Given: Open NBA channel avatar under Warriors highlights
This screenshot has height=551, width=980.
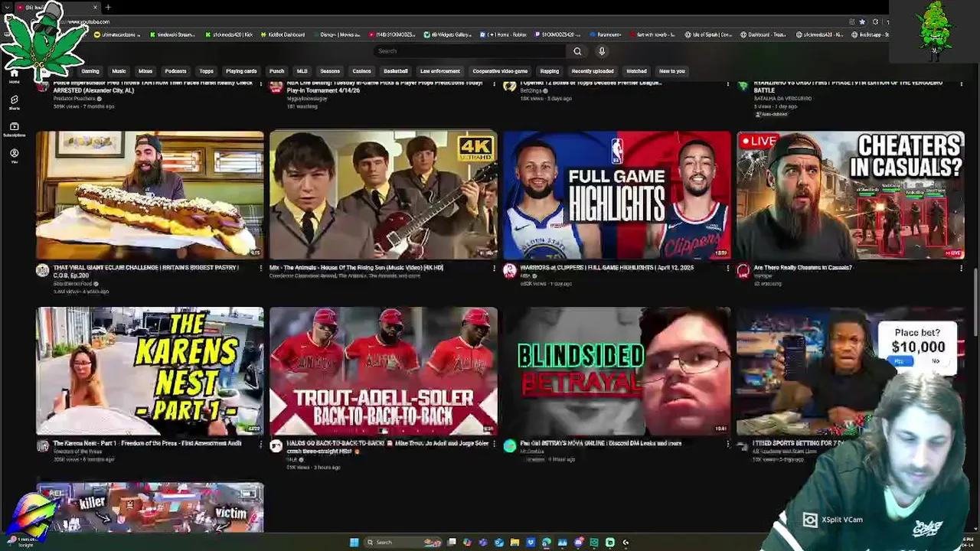Looking at the screenshot, I should coord(510,270).
